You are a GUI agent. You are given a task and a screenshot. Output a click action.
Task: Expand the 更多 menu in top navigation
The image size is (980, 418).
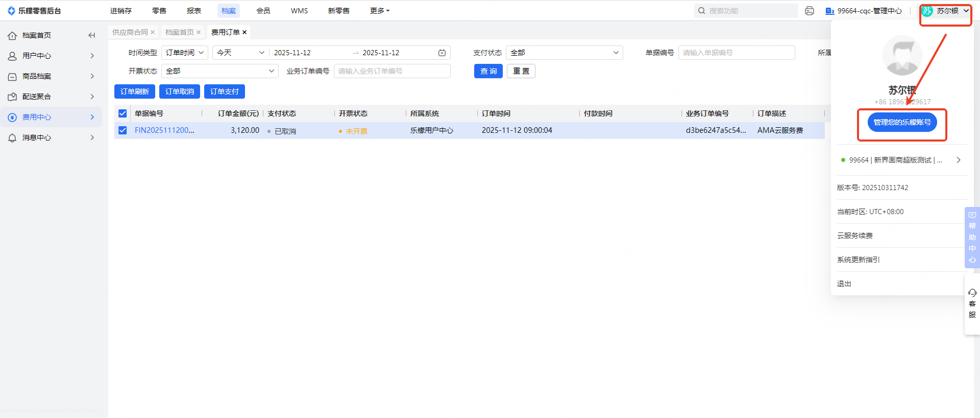pos(379,11)
